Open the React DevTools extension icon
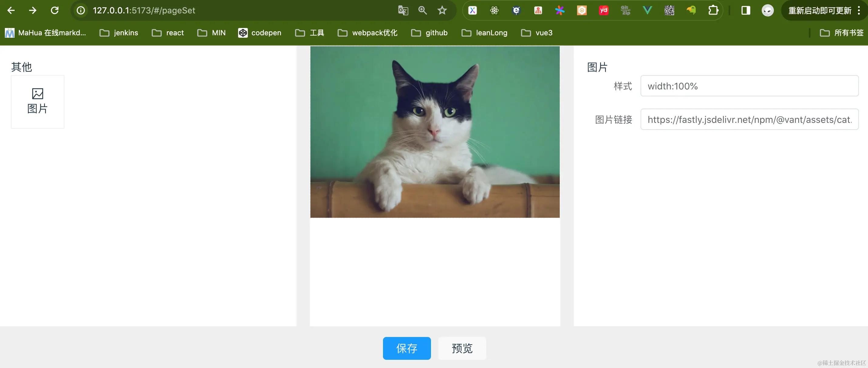The height and width of the screenshot is (368, 868). (x=494, y=10)
